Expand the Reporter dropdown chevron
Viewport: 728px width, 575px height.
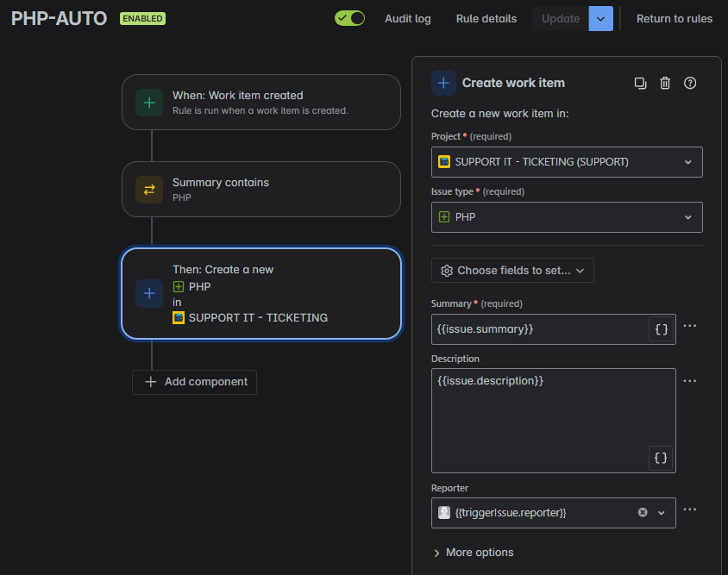(x=661, y=513)
